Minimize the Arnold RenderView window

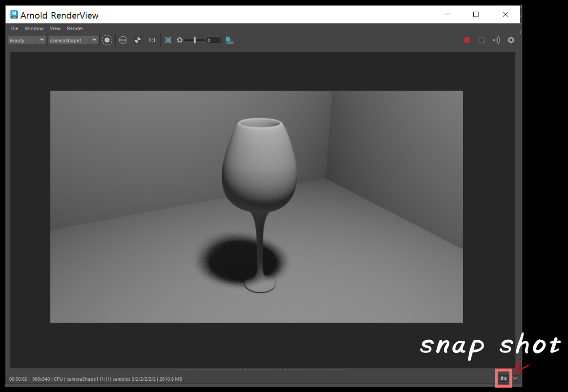[x=447, y=14]
